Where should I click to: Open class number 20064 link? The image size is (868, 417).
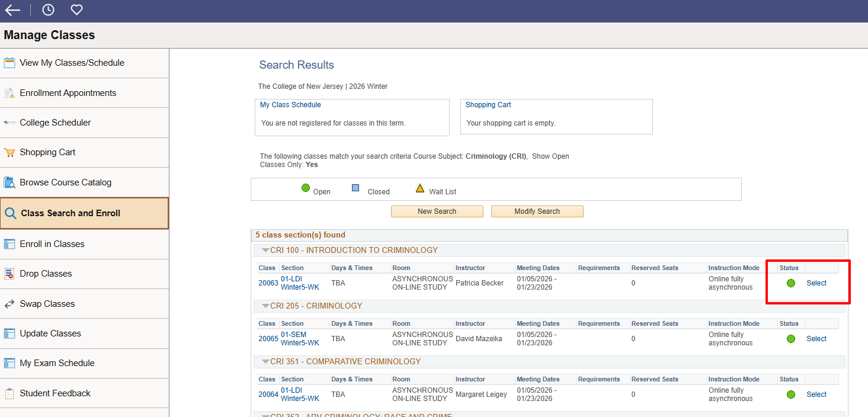pyautogui.click(x=268, y=394)
